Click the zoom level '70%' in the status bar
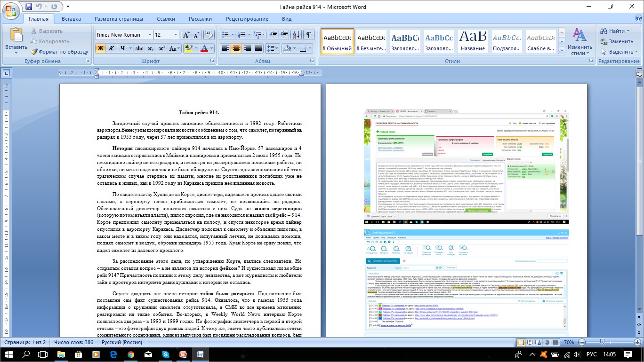The width and height of the screenshot is (644, 362). point(568,342)
